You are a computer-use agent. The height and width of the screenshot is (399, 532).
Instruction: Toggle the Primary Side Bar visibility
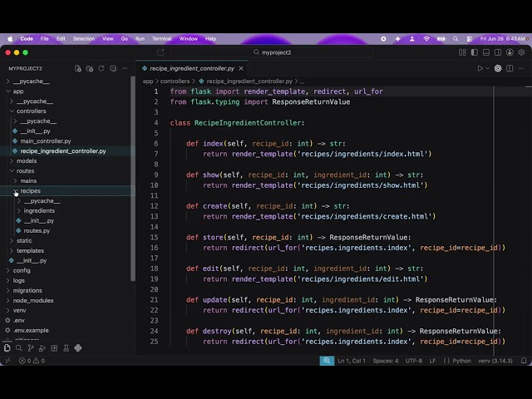tap(475, 52)
